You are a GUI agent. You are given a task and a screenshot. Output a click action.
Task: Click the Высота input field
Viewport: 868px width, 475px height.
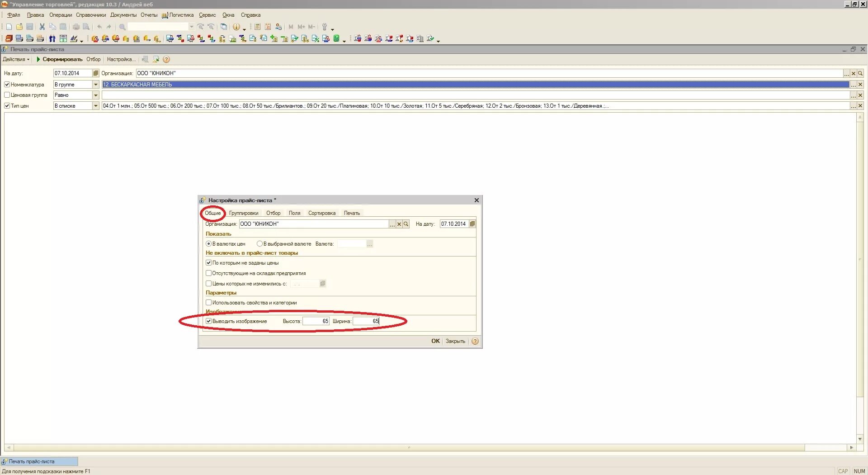click(316, 321)
